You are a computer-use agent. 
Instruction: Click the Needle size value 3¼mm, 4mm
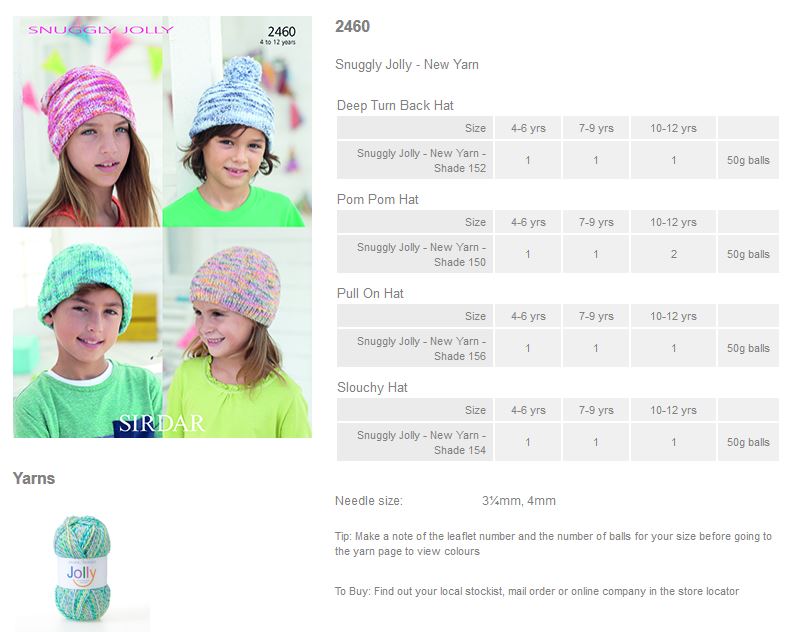518,501
